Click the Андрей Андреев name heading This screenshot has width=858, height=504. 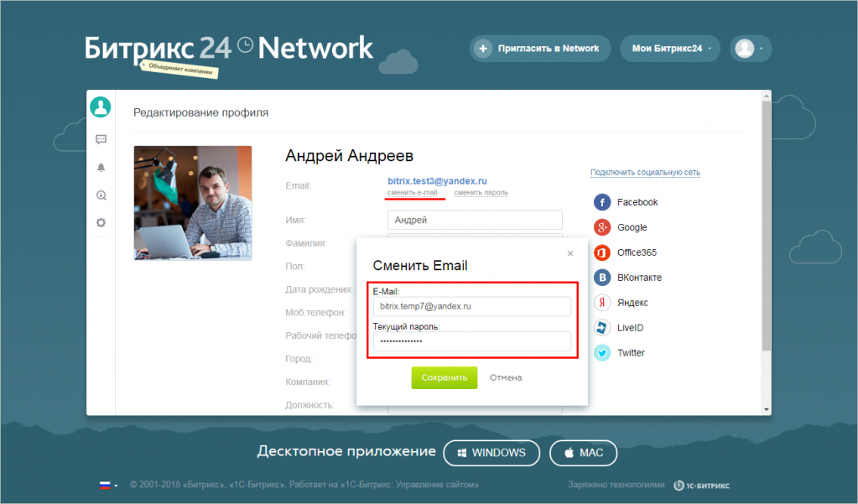pyautogui.click(x=349, y=156)
